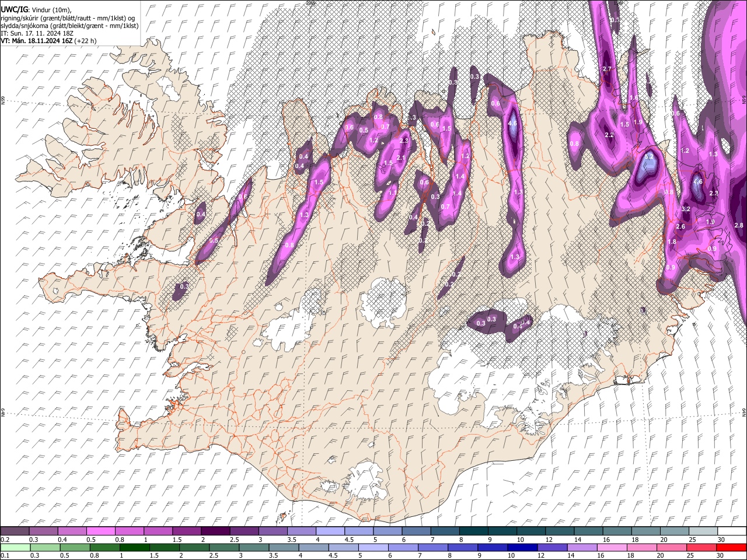Select upper legend white swatch starting at 30
Screen dimensions: 747x560
click(731, 531)
